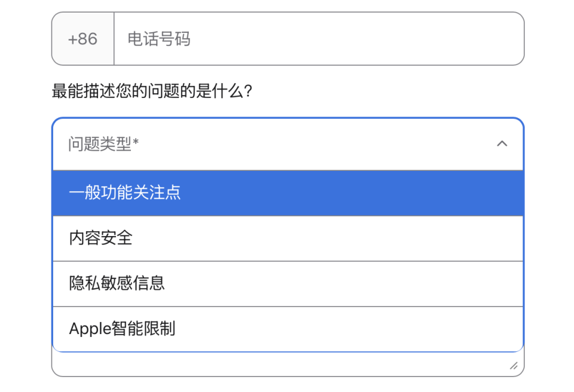Collapse the 问题类型 dropdown chevron

point(502,144)
